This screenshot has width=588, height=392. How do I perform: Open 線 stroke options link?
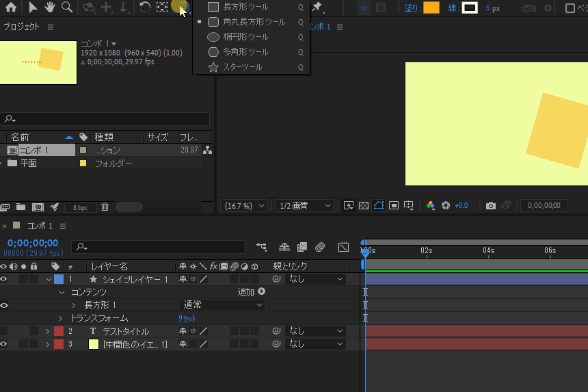click(453, 8)
